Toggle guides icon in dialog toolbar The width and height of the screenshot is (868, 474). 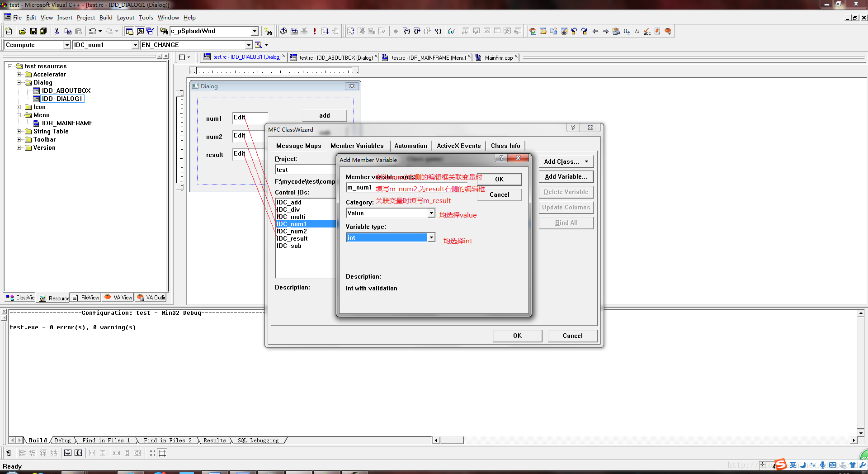coord(162,453)
